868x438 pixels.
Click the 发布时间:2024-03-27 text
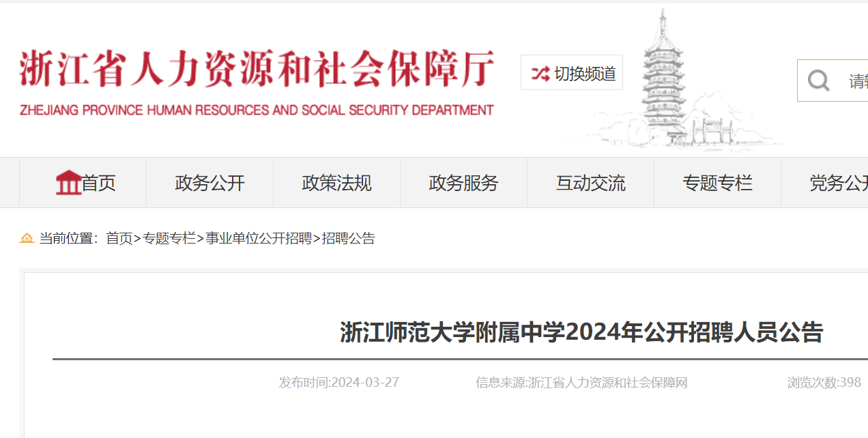[338, 382]
